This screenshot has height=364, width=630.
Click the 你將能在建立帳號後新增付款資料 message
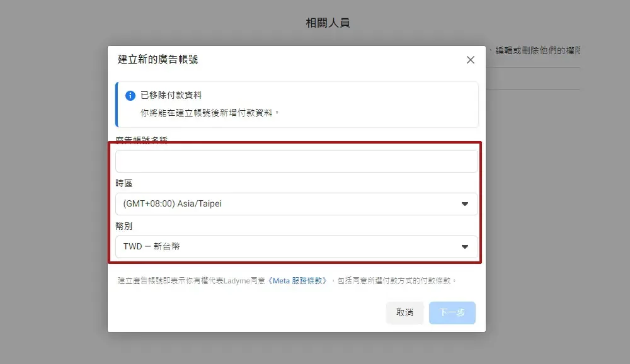[209, 113]
